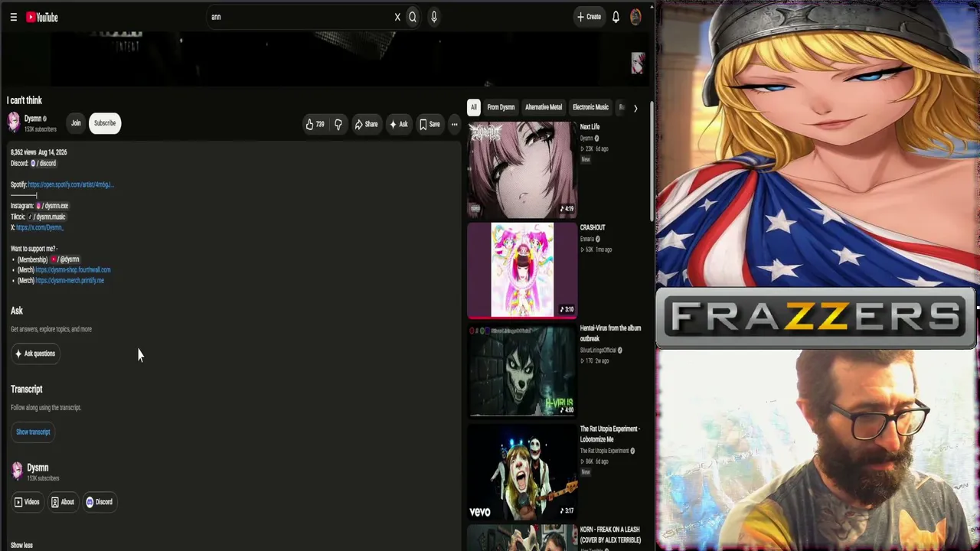Open the Next Life video title
The width and height of the screenshot is (980, 551).
(590, 127)
